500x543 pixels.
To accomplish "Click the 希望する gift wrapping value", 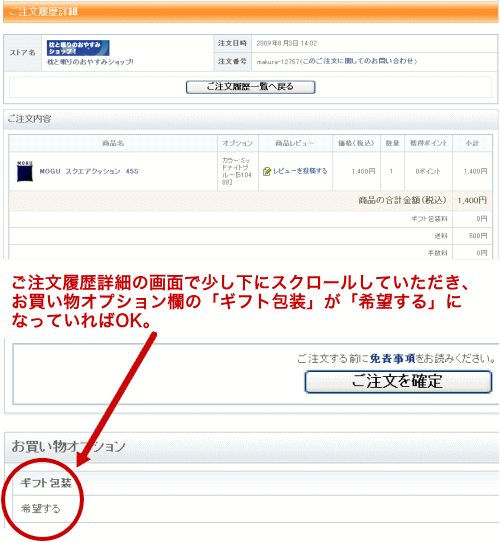I will tap(41, 509).
